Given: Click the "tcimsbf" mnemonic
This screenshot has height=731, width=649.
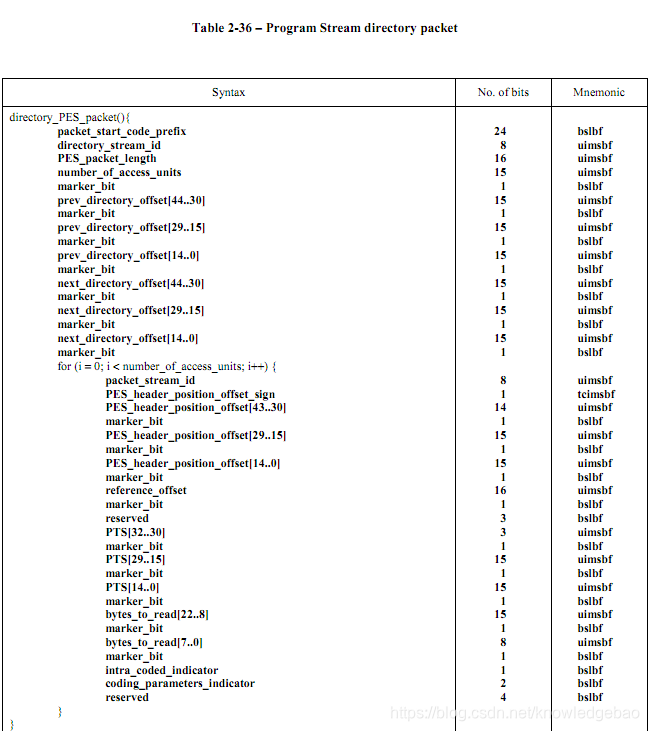Looking at the screenshot, I should 596,394.
